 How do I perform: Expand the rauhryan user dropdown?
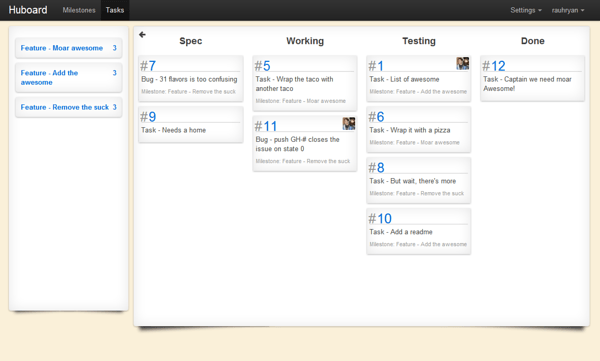[568, 10]
